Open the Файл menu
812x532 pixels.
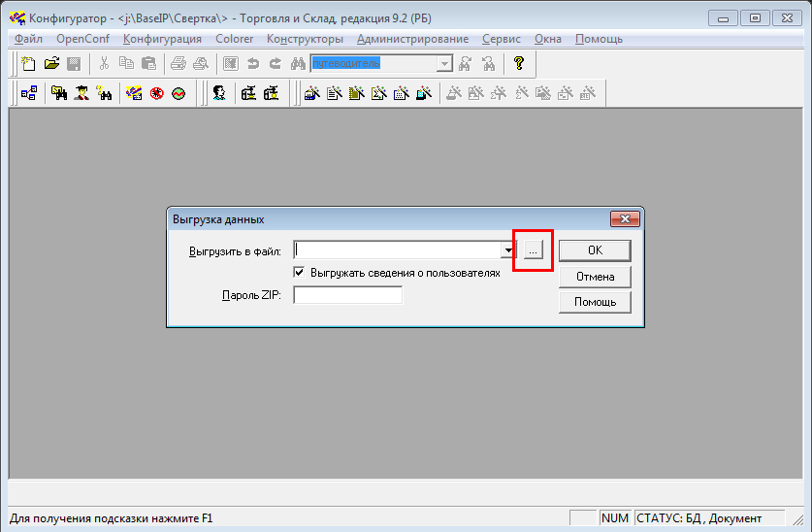29,39
